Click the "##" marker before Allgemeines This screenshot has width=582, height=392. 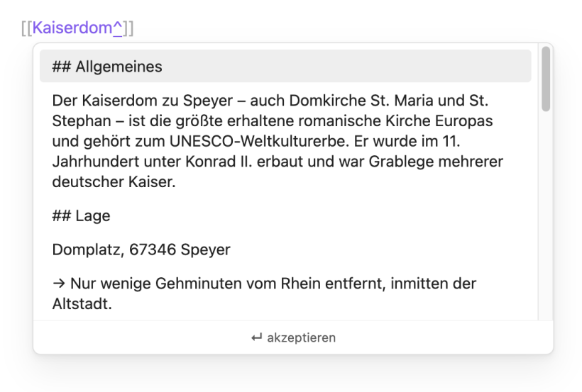pyautogui.click(x=62, y=67)
